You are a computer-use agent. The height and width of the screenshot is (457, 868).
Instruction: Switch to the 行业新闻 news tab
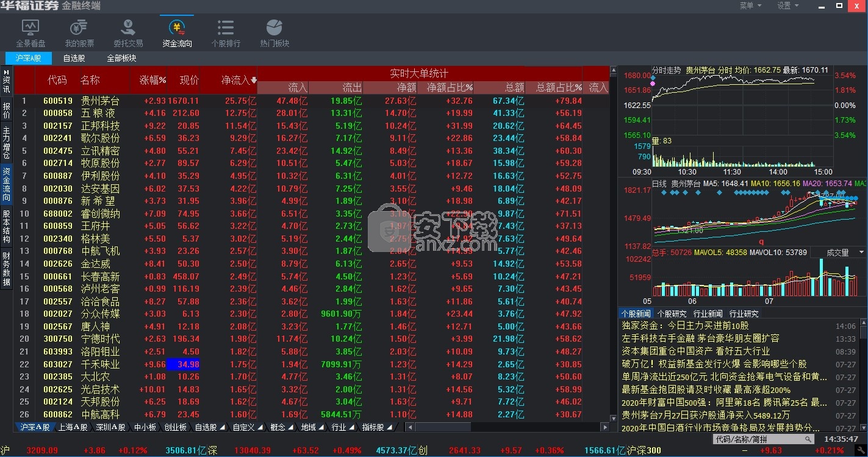pos(708,314)
